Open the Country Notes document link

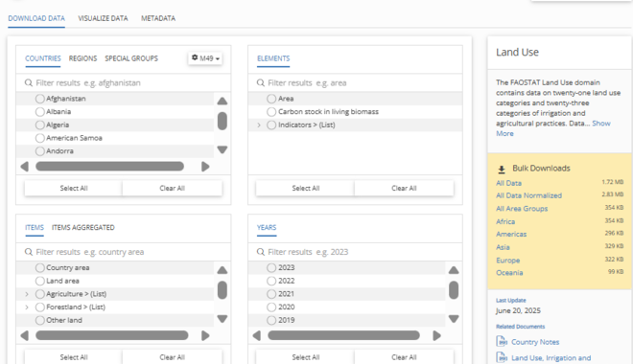click(535, 342)
